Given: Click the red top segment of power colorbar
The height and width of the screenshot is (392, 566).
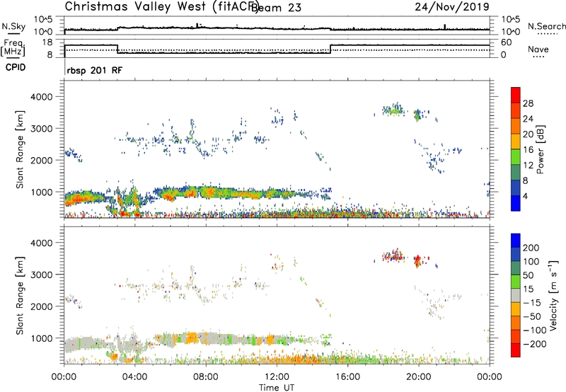Looking at the screenshot, I should 516,95.
